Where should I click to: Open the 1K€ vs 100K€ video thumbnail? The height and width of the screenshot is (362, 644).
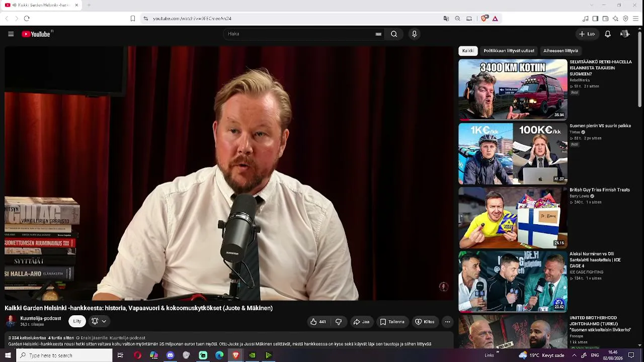click(x=513, y=154)
